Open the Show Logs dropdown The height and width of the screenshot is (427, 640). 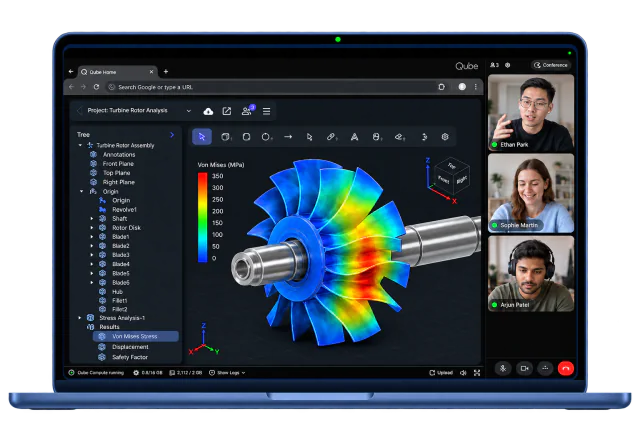click(227, 373)
